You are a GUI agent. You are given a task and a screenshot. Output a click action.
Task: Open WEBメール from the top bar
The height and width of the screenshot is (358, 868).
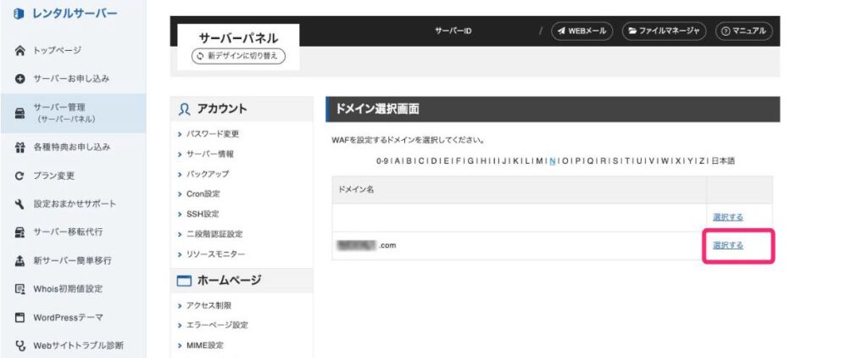pos(581,31)
